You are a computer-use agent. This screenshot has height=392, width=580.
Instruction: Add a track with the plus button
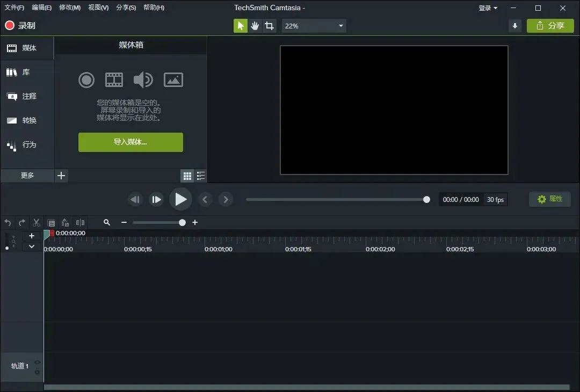(32, 236)
